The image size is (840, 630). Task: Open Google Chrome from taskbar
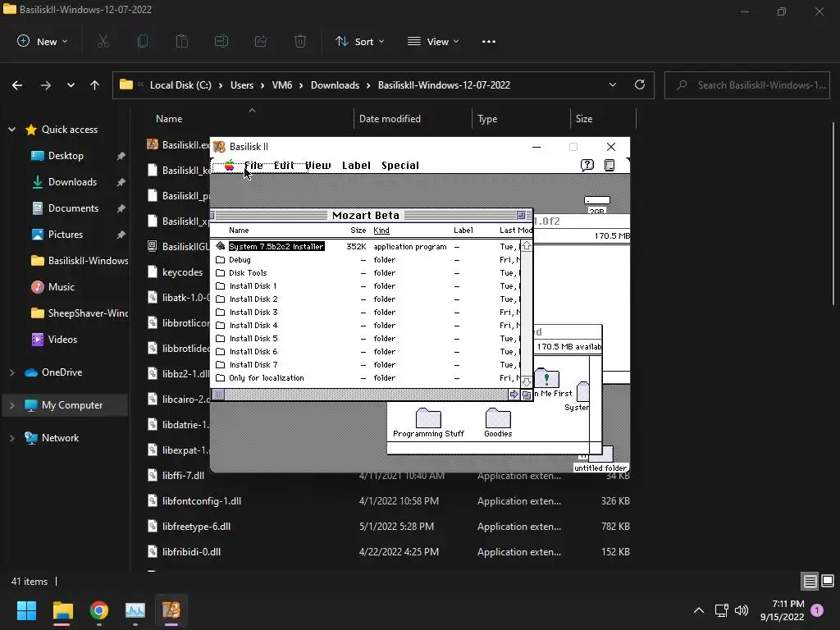(99, 610)
